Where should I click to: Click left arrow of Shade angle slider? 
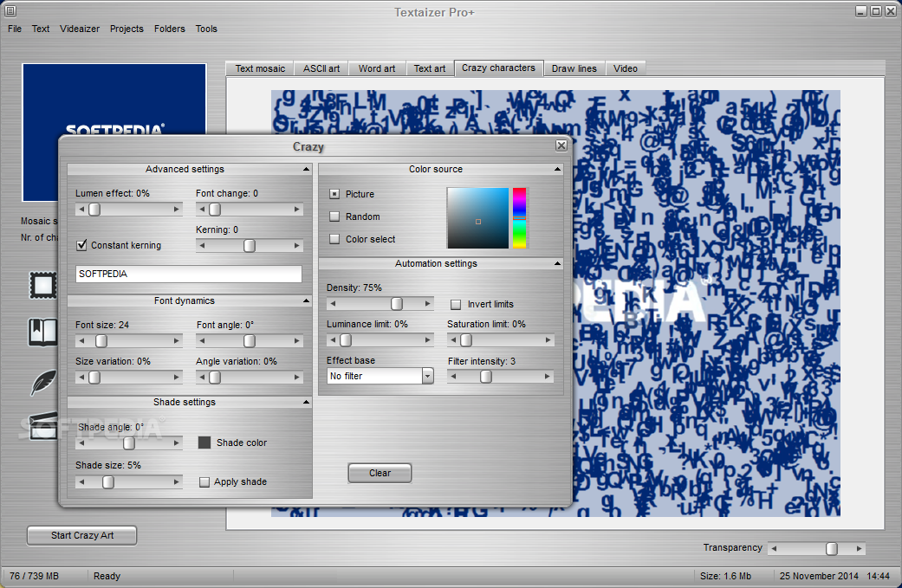coord(81,443)
